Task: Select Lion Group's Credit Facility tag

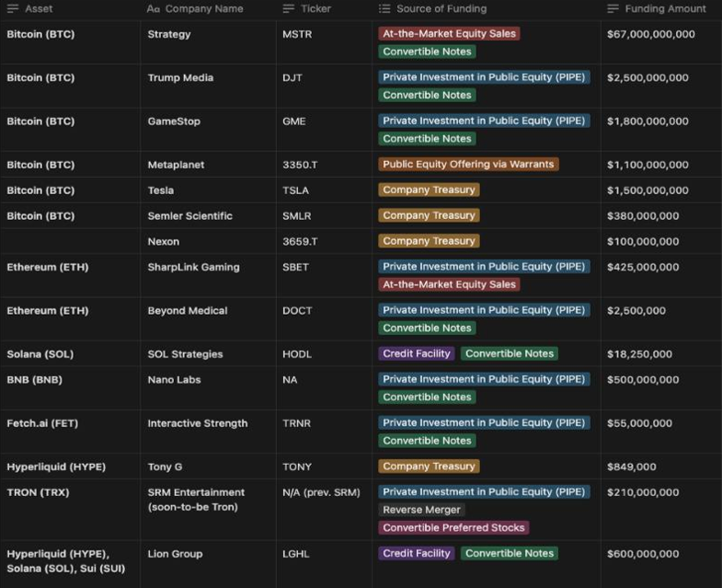Action: click(x=417, y=553)
